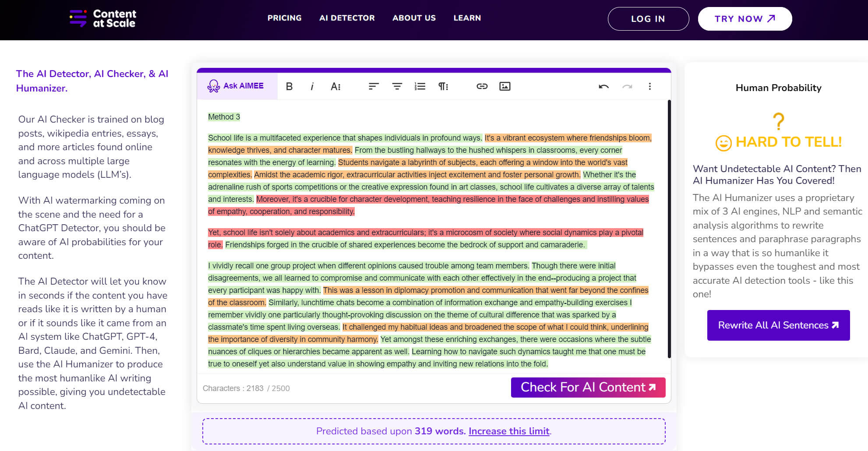
Task: Expand the more options vertical dots
Action: tap(649, 86)
